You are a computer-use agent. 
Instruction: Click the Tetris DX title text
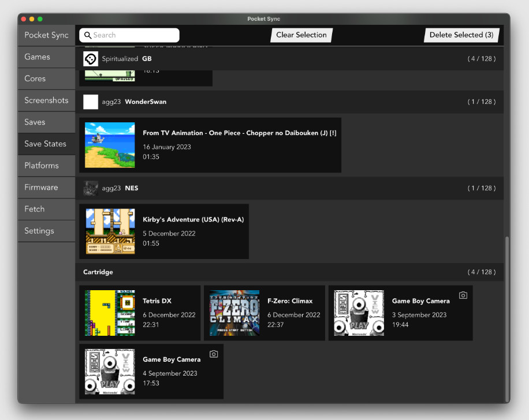pyautogui.click(x=157, y=301)
